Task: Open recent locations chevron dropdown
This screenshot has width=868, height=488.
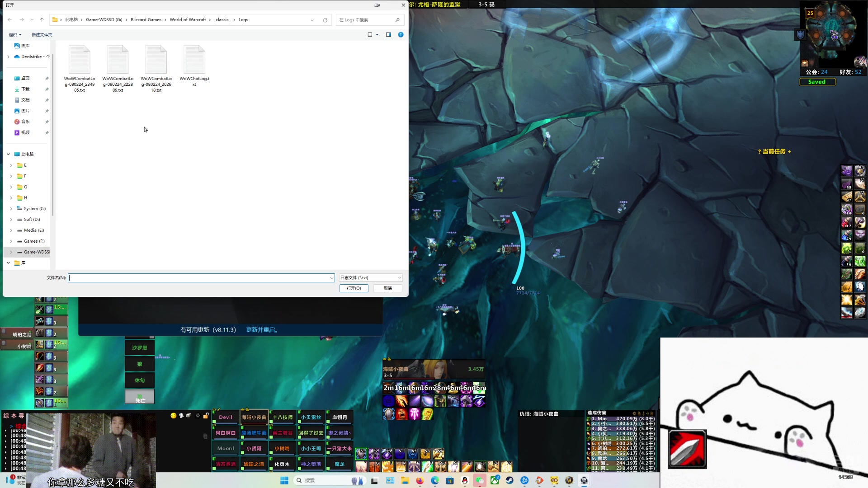Action: coord(32,20)
